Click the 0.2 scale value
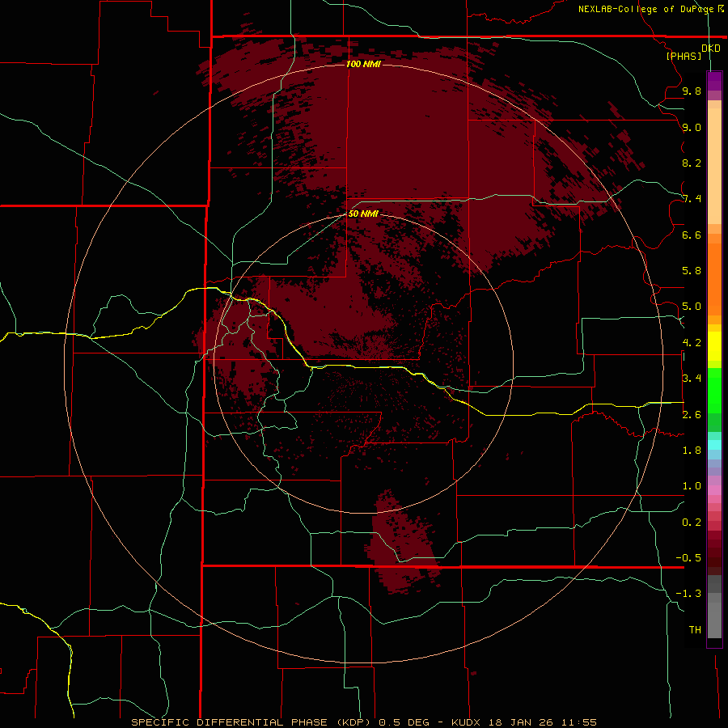This screenshot has width=728, height=728. [692, 523]
